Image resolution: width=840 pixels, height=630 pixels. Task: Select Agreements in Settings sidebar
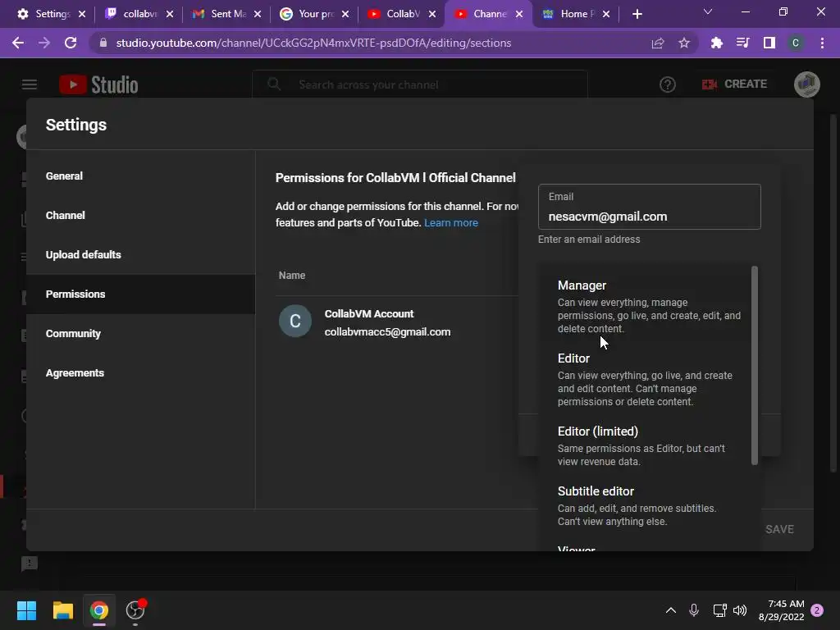tap(141, 373)
